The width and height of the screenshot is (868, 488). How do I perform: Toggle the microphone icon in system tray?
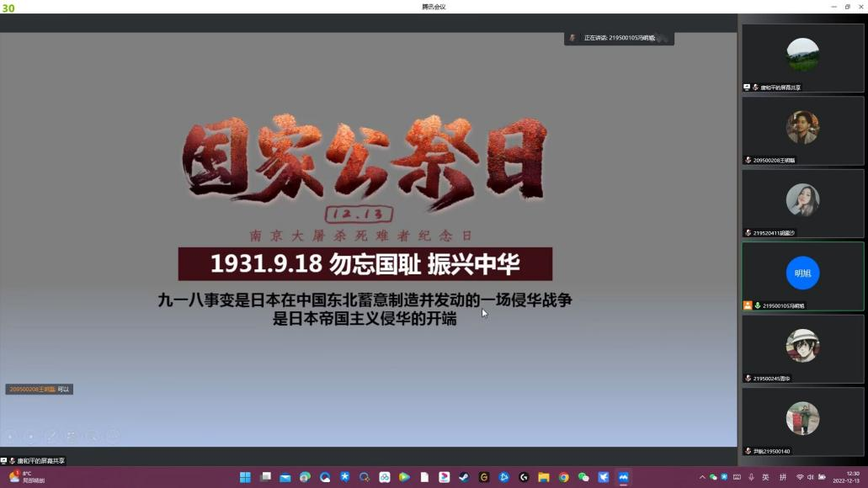point(751,477)
